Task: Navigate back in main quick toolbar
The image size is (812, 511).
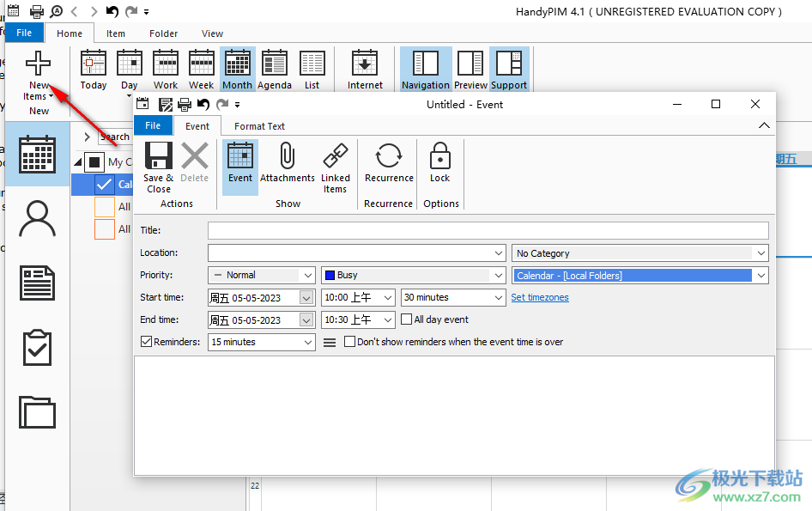Action: 74,11
